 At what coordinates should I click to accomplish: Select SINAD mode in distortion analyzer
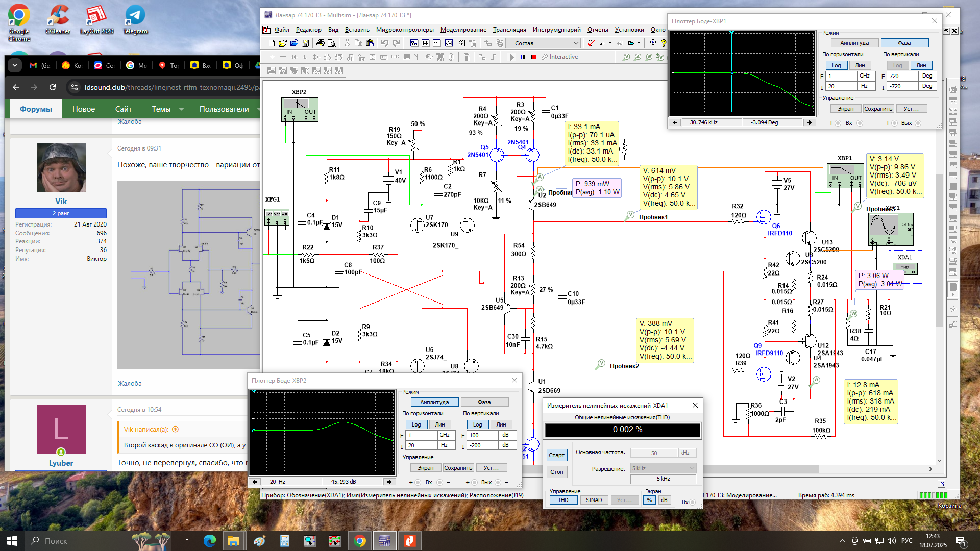594,500
